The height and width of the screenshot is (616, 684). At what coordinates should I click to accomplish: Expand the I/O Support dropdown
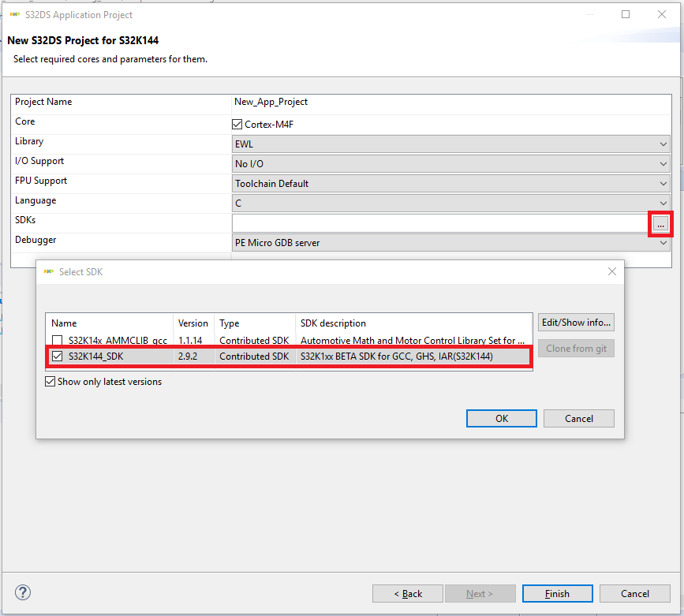click(450, 163)
